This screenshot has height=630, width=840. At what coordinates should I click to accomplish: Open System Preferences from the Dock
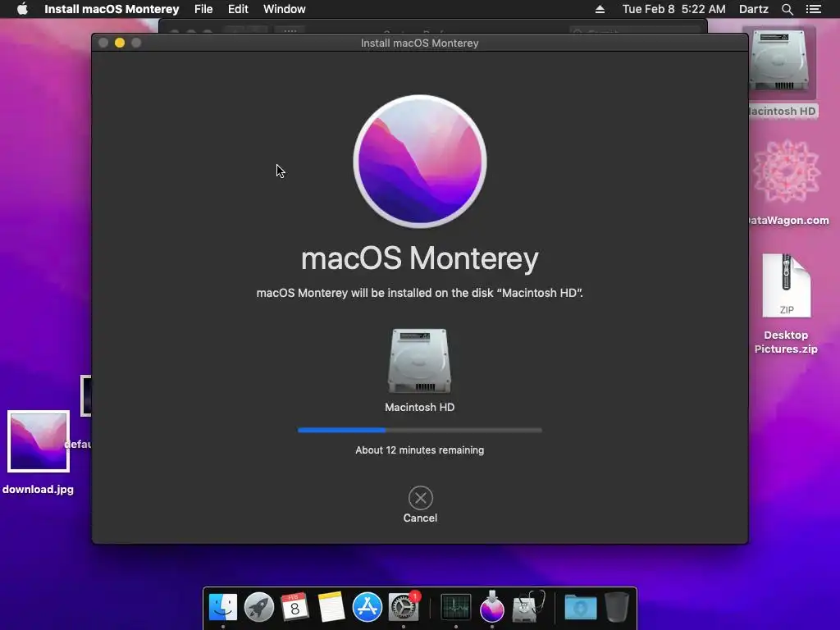tap(404, 607)
